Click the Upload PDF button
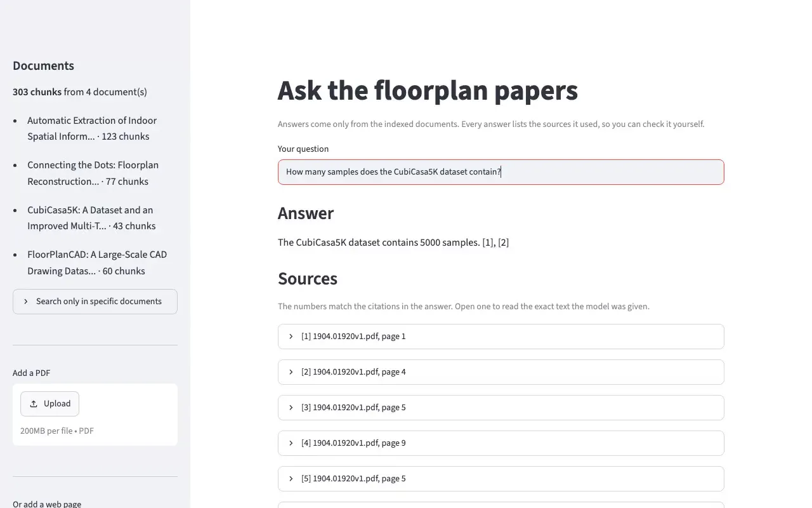812x508 pixels. (49, 404)
